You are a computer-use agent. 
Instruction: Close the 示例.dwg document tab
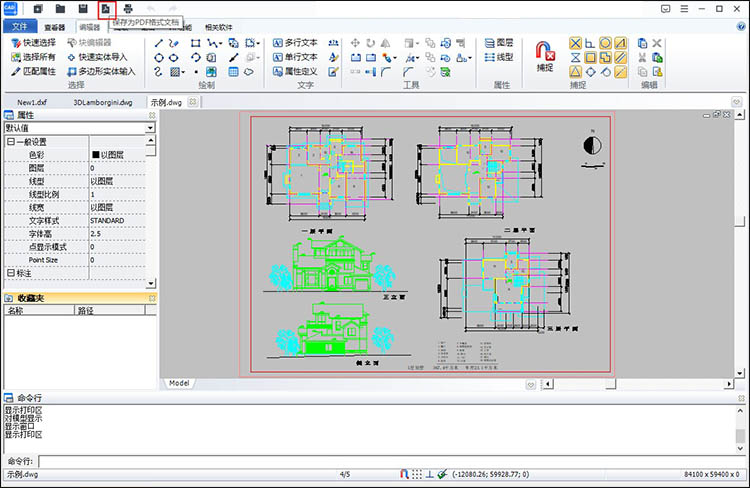click(x=192, y=102)
